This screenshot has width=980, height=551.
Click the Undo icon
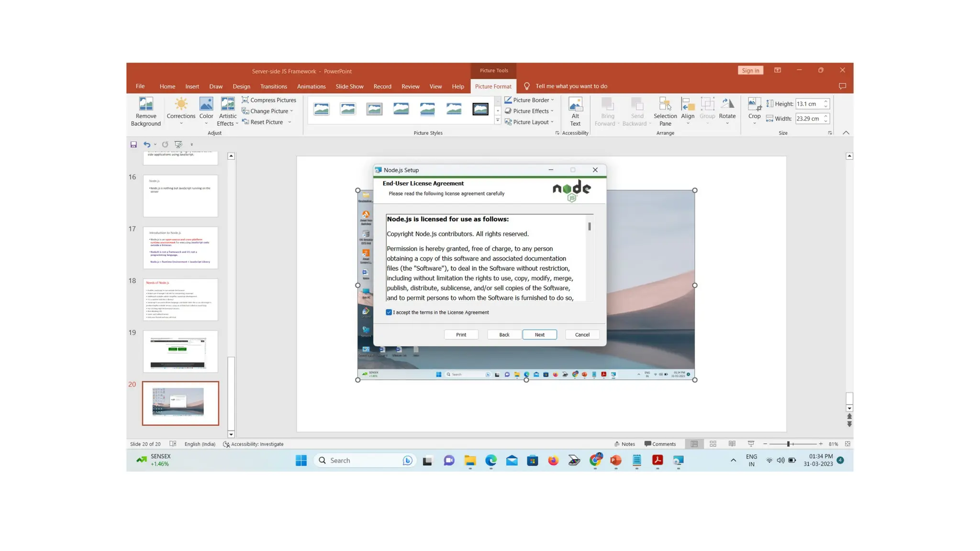tap(147, 144)
